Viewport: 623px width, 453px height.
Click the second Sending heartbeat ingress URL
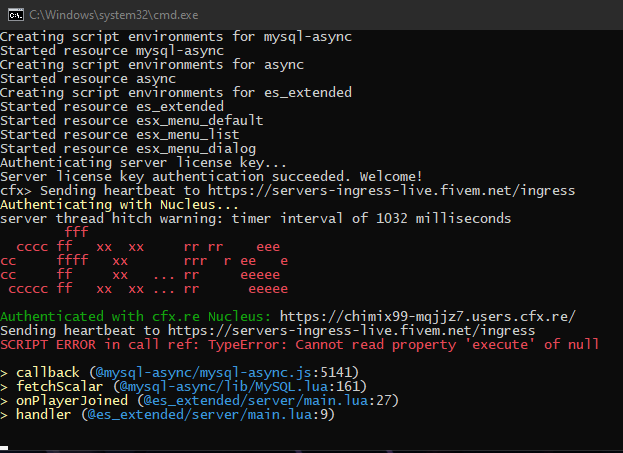351,331
